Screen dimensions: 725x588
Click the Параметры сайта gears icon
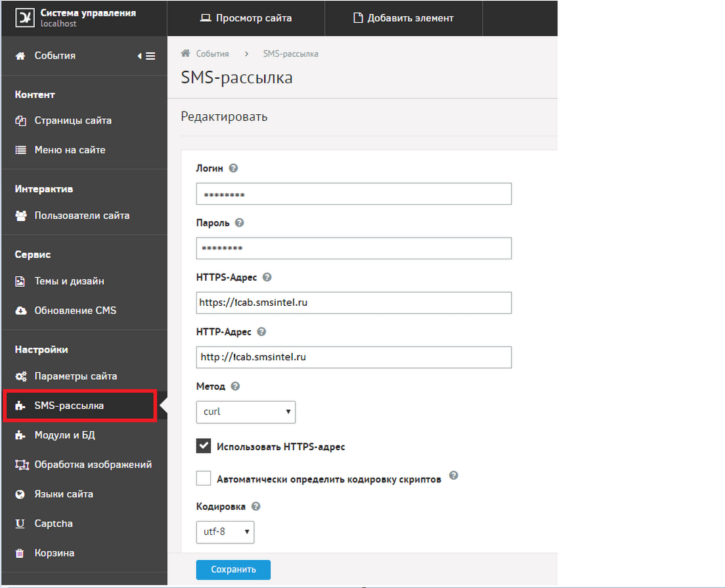(21, 377)
